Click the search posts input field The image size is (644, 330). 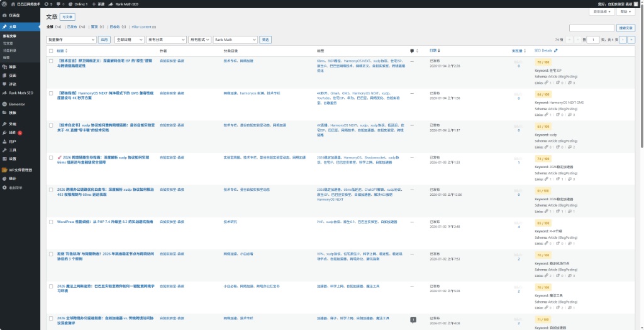click(x=591, y=28)
